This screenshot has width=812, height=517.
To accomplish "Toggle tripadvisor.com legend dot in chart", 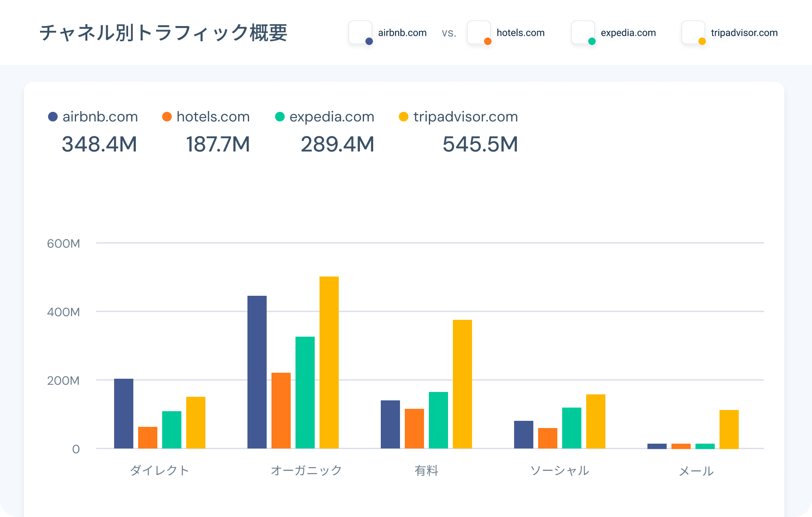I will click(404, 117).
